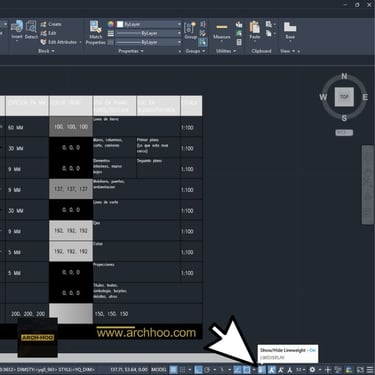Screen dimensions: 375x375
Task: Expand the Utilities panel
Action: tap(226, 51)
